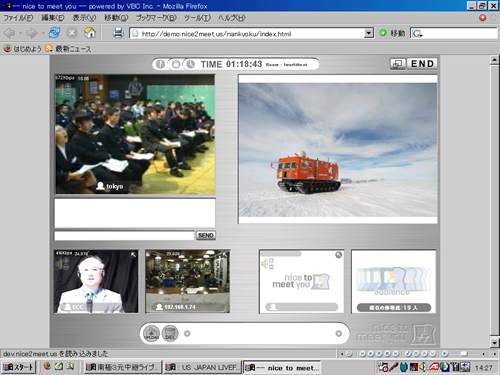Click the page scrollbar down arrow
The image size is (500, 375).
pyautogui.click(x=494, y=342)
